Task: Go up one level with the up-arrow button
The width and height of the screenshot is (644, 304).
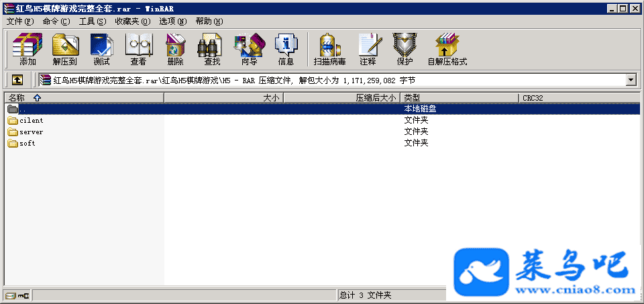Action: [17, 80]
